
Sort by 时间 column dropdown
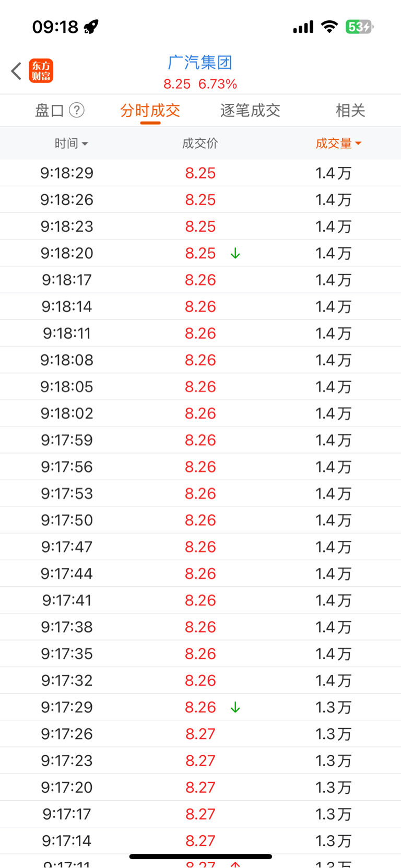click(x=72, y=143)
